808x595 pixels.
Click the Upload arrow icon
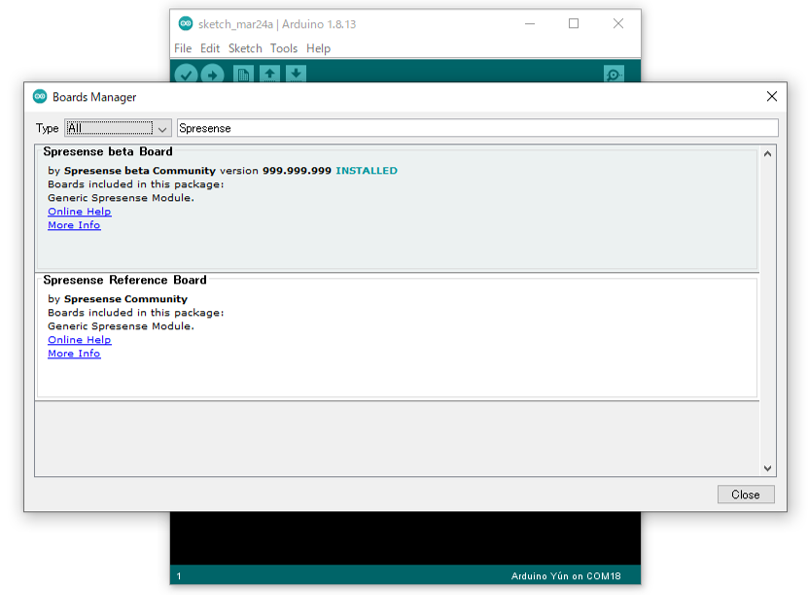point(212,75)
